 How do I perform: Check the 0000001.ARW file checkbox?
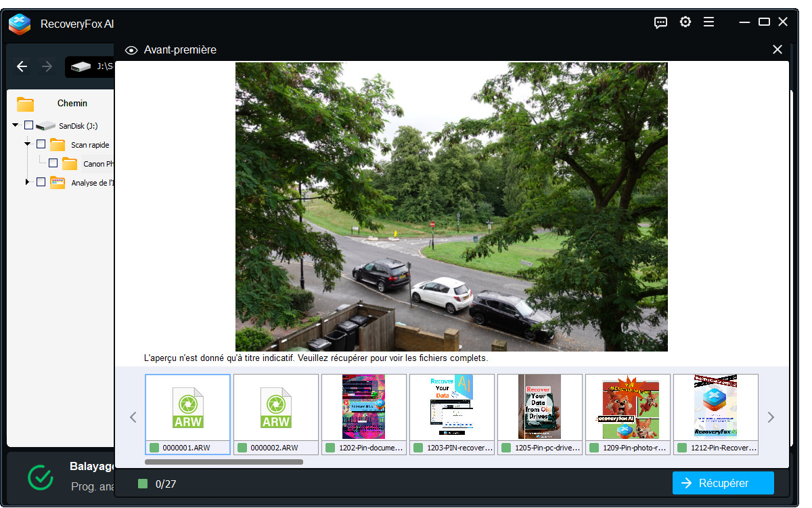tap(154, 448)
